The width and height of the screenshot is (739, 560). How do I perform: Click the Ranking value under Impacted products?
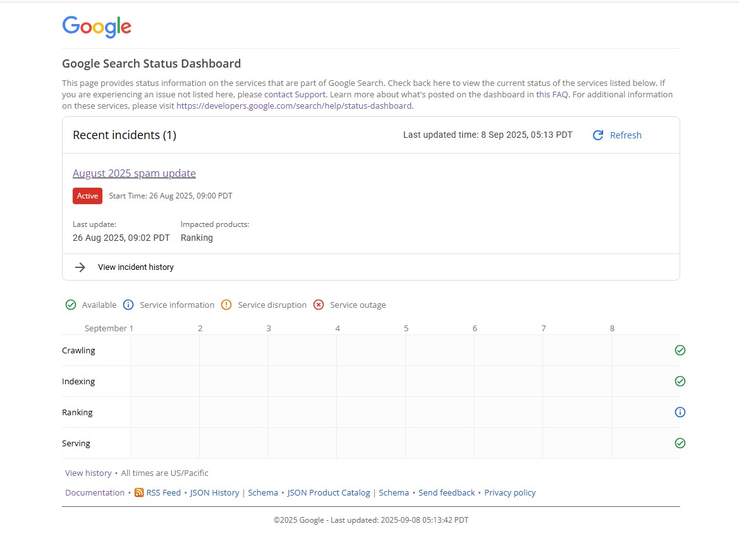click(x=197, y=238)
